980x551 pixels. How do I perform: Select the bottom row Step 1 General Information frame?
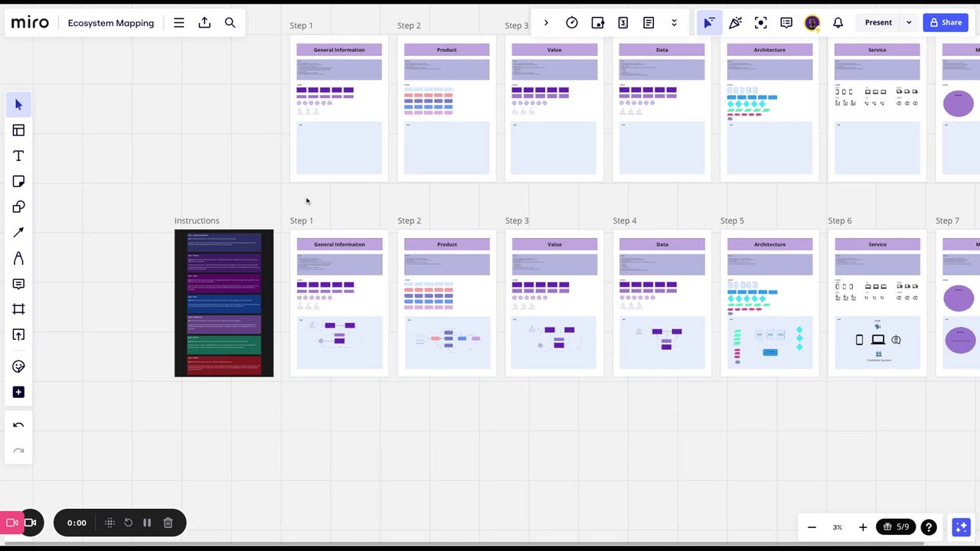tap(339, 303)
